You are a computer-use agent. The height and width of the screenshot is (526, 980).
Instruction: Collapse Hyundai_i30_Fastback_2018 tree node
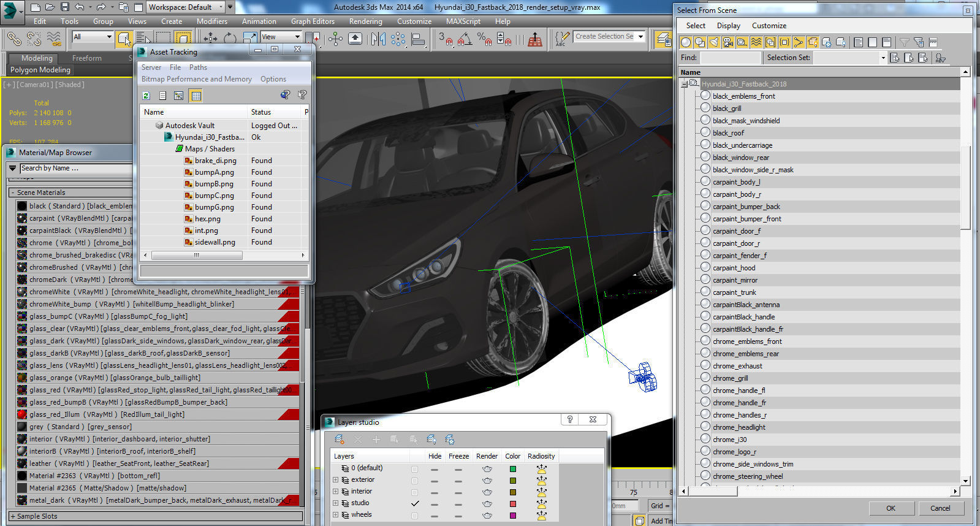coord(685,84)
